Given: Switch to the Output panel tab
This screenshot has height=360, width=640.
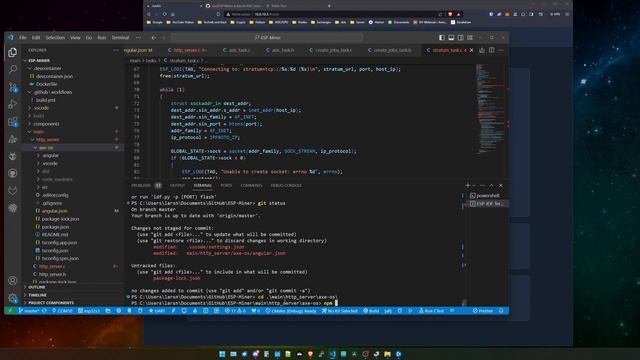Looking at the screenshot, I should (177, 186).
